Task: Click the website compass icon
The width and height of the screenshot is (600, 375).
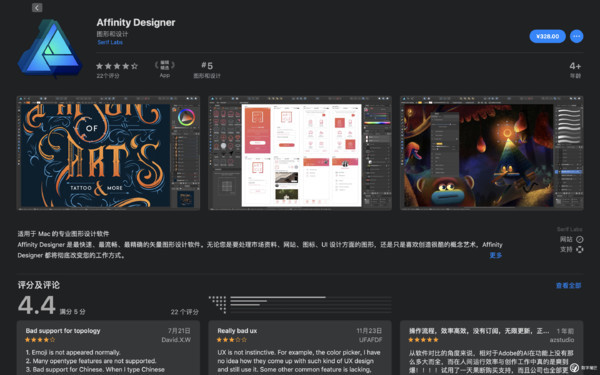Action: click(x=580, y=240)
